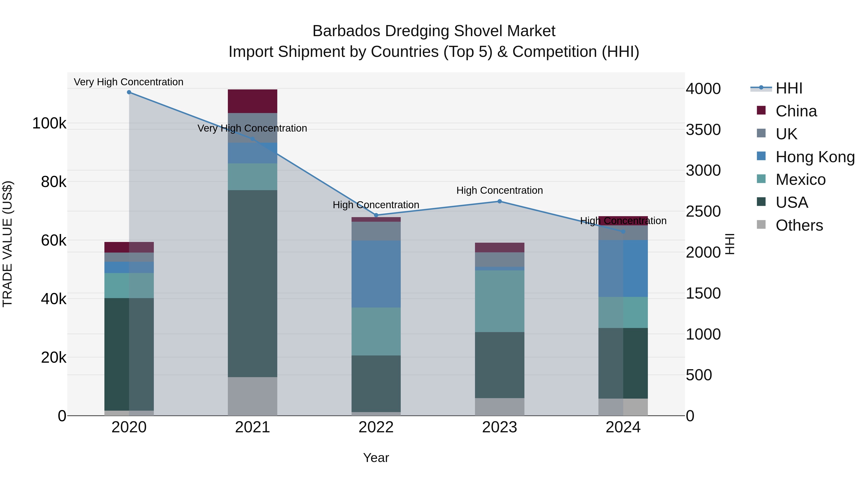Viewport: 868px width, 488px height.
Task: Click the Mexico bar segment for 2023
Action: click(500, 301)
